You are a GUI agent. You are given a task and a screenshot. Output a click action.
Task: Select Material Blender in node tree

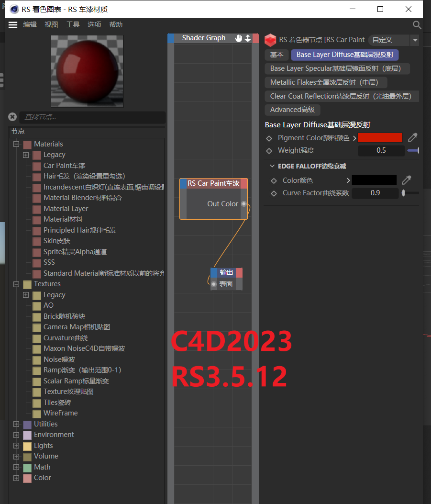click(83, 198)
